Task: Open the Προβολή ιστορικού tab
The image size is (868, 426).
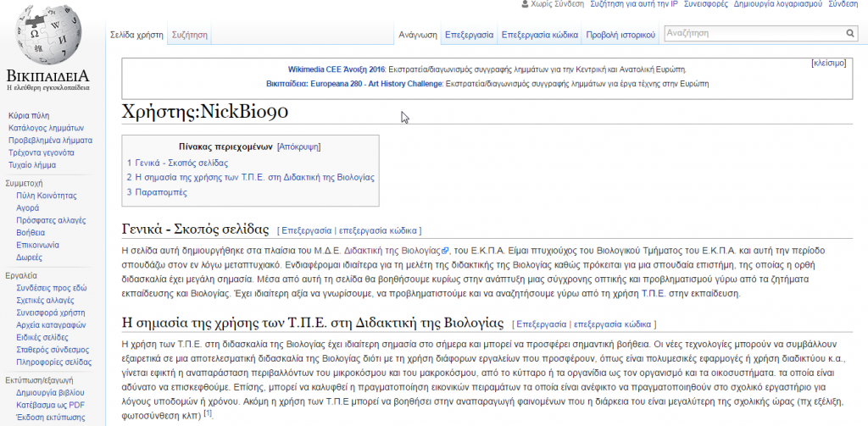Action: point(620,36)
